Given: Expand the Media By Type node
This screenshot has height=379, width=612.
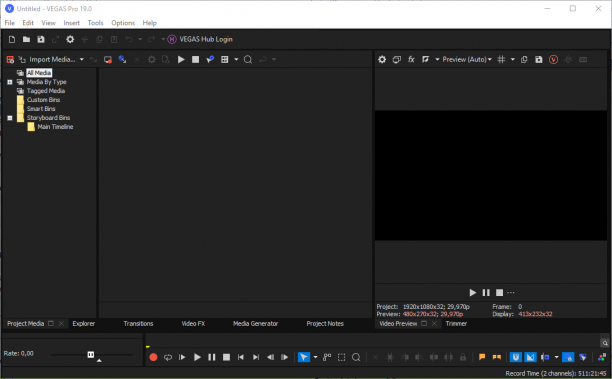Looking at the screenshot, I should tap(10, 82).
